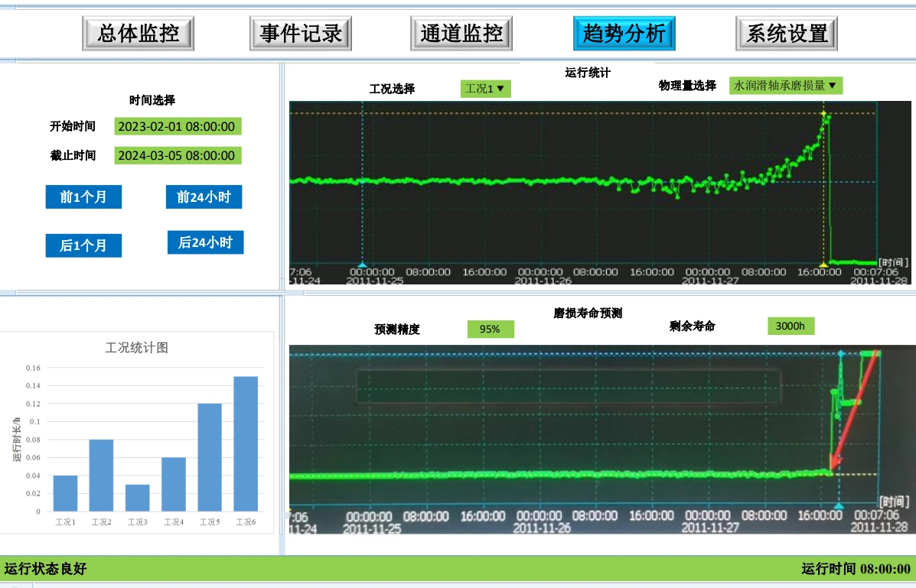Select the 工况4 bar in chart
The width and height of the screenshot is (916, 588).
174,485
